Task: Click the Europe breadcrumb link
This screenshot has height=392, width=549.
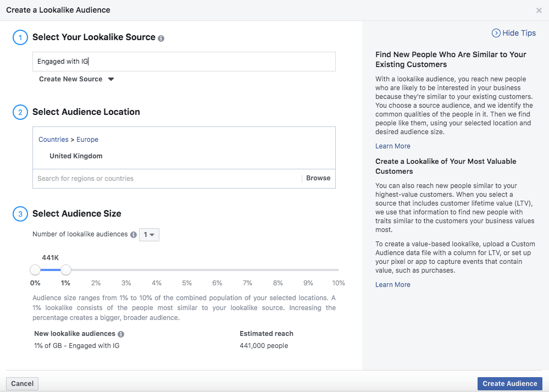Action: [87, 140]
